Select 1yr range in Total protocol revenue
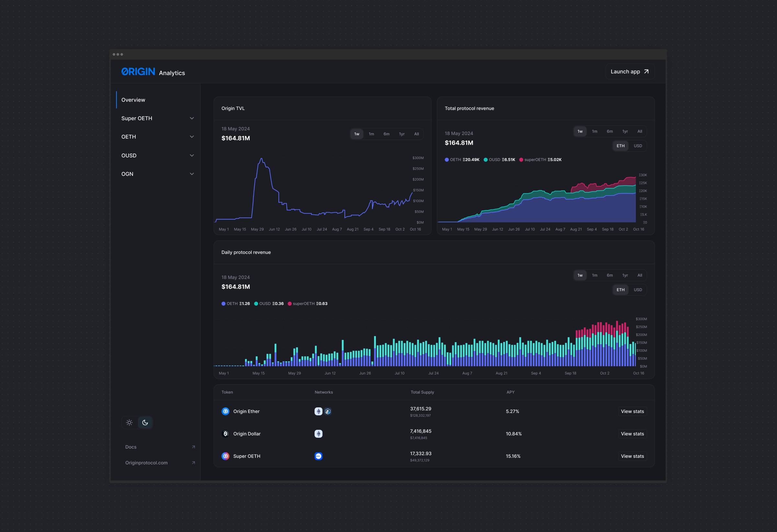The width and height of the screenshot is (777, 532). (x=625, y=131)
